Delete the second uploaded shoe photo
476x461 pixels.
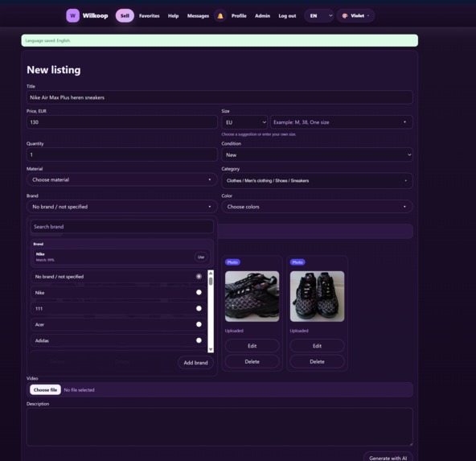[317, 362]
